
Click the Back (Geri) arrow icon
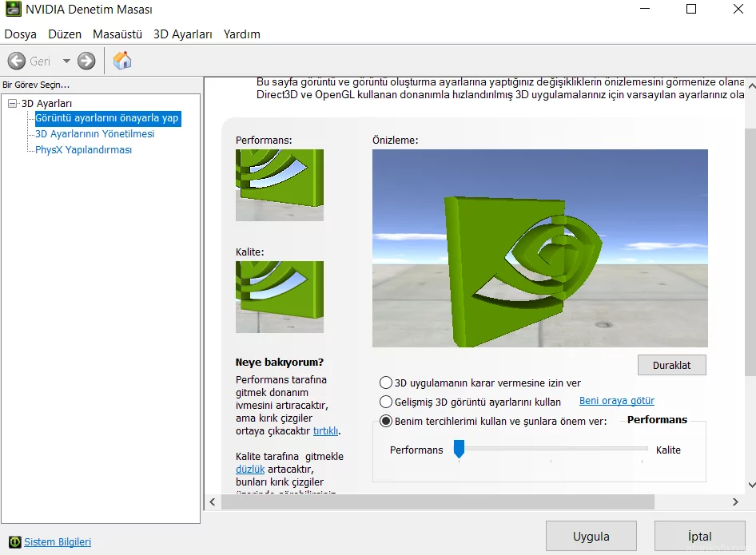pos(17,61)
